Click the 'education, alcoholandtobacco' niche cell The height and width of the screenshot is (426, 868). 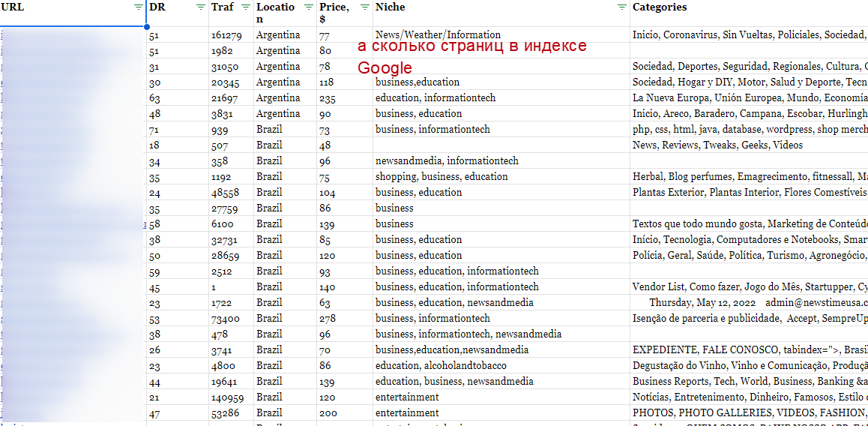coord(501,365)
